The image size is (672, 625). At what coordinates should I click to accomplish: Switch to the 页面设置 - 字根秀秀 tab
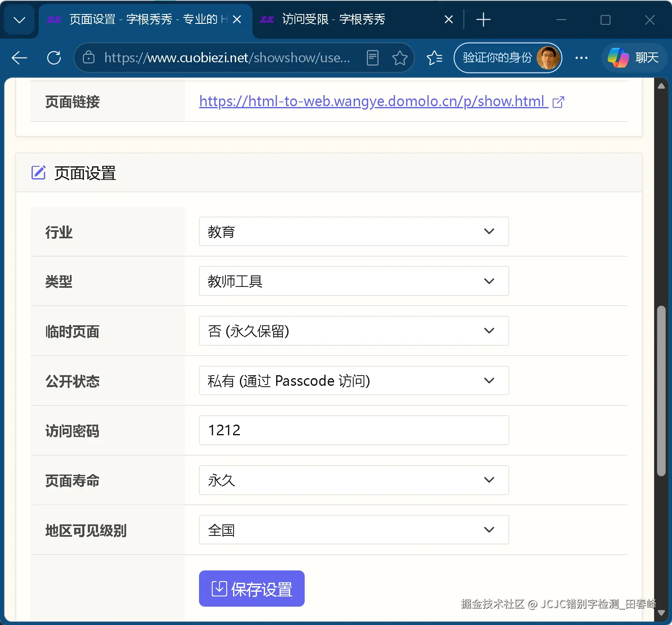[x=145, y=20]
